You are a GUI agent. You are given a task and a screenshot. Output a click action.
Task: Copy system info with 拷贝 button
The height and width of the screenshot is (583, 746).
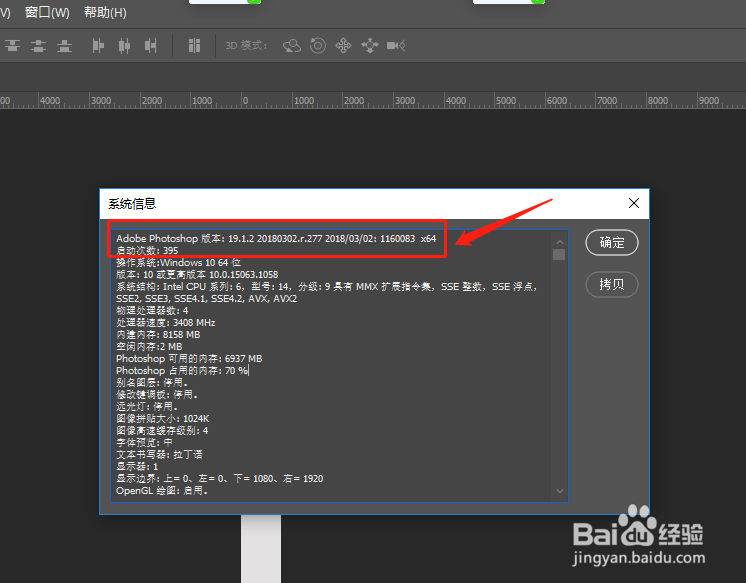coord(612,285)
